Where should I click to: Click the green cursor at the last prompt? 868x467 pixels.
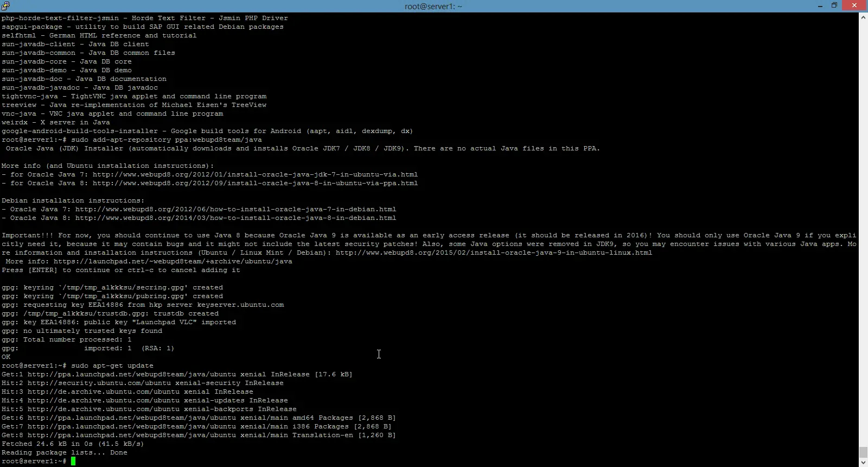[x=73, y=461]
